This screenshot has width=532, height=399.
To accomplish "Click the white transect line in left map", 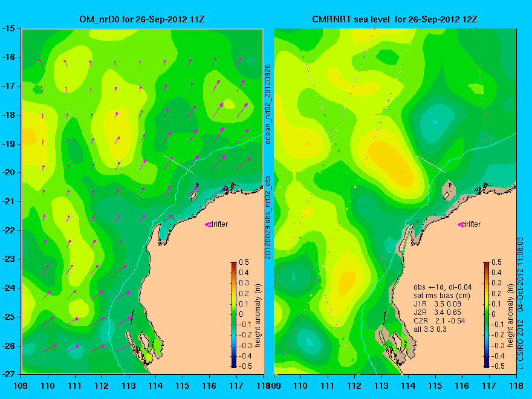I will tap(178, 164).
